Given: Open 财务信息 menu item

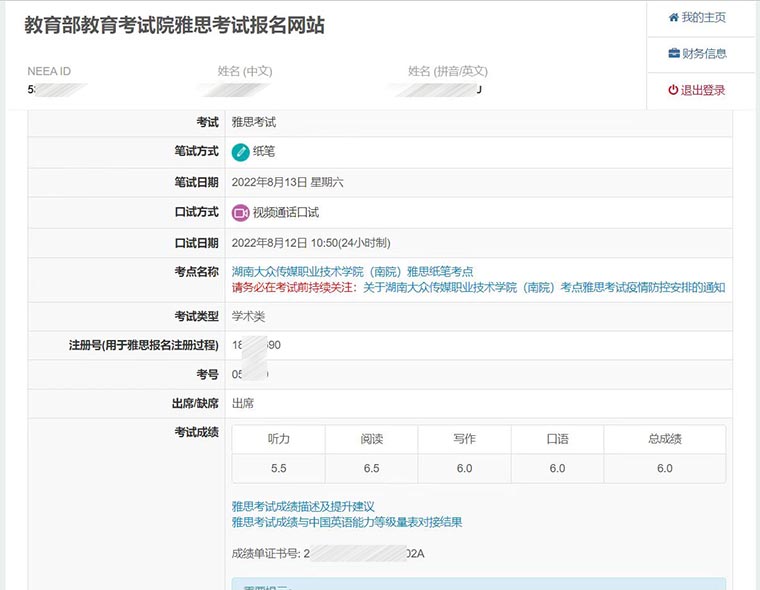Looking at the screenshot, I should 697,54.
